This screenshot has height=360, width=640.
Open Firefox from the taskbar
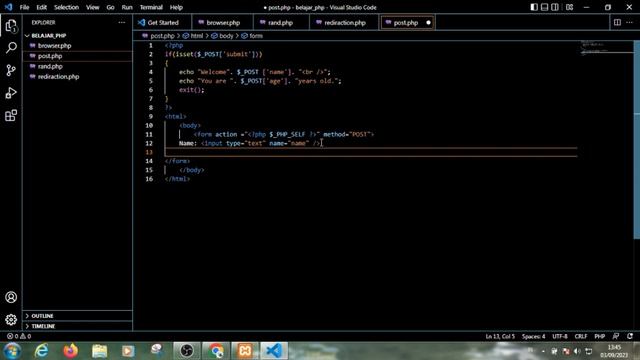pos(70,351)
